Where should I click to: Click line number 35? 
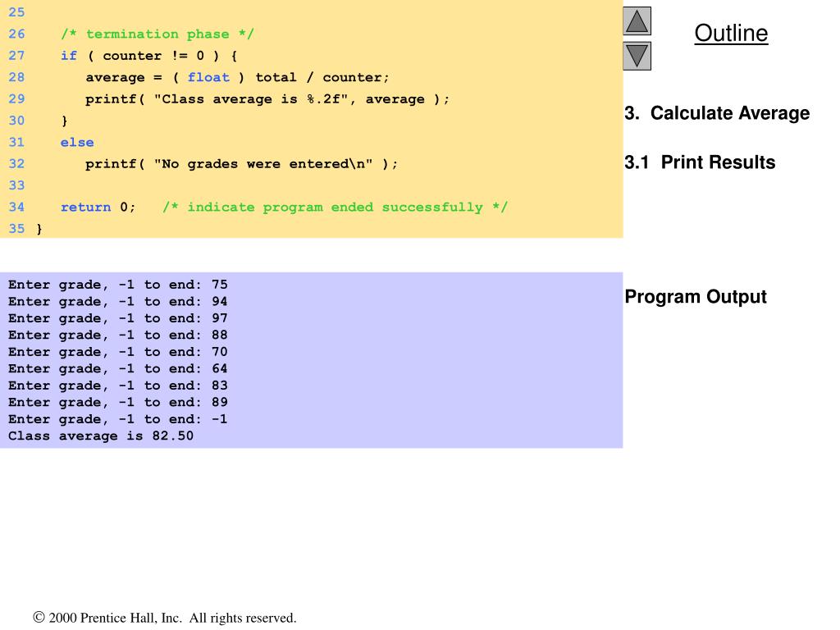pyautogui.click(x=16, y=229)
